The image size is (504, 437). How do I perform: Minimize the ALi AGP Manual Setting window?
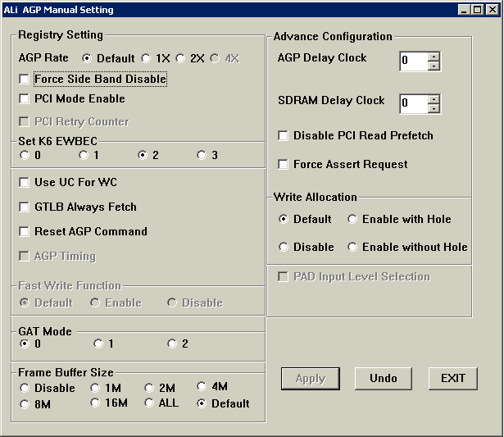click(464, 10)
